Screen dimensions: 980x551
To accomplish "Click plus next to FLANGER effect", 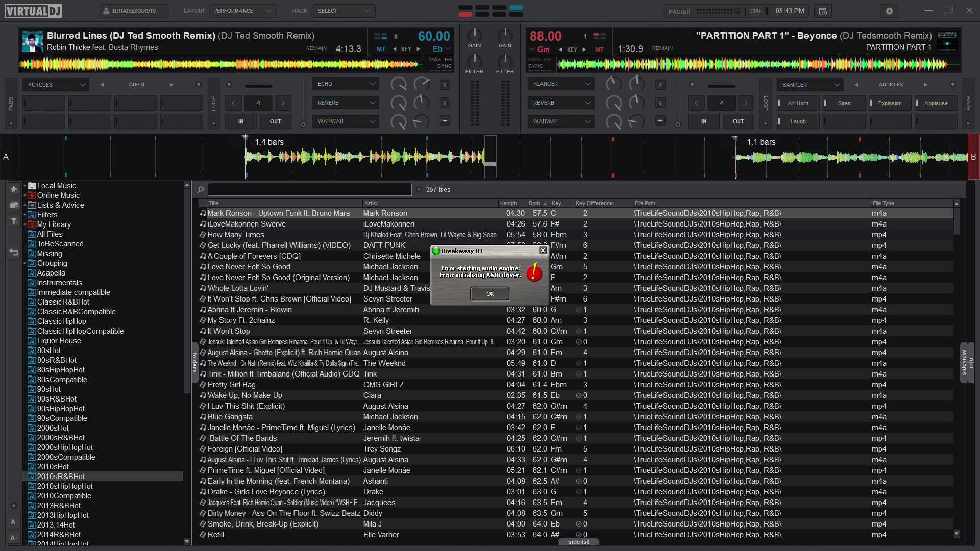I will [x=660, y=85].
